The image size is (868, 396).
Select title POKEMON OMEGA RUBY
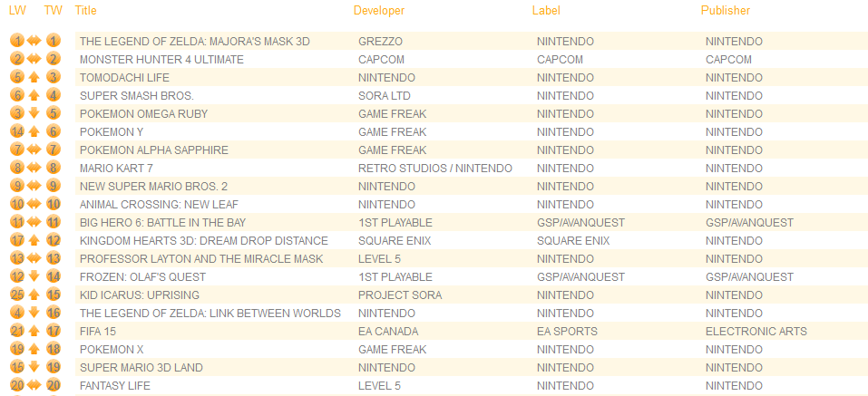144,114
